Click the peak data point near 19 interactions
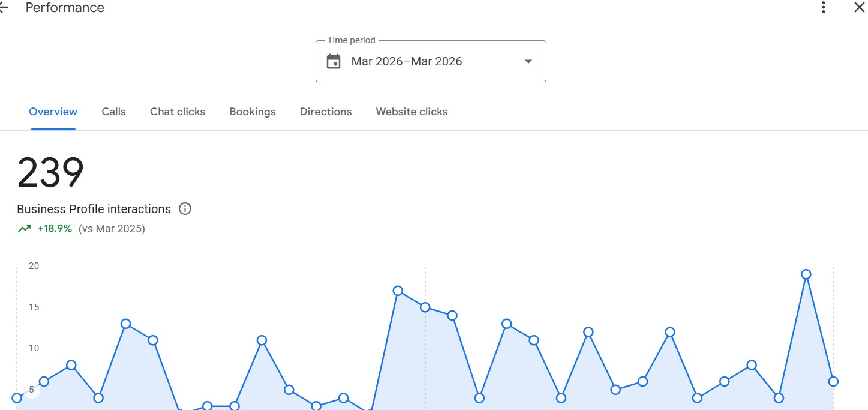Image resolution: width=868 pixels, height=410 pixels. click(x=806, y=273)
